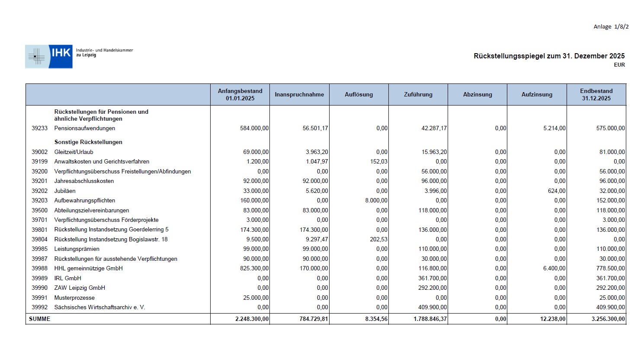Click the Zuführung column header
644x346 pixels.
point(418,94)
